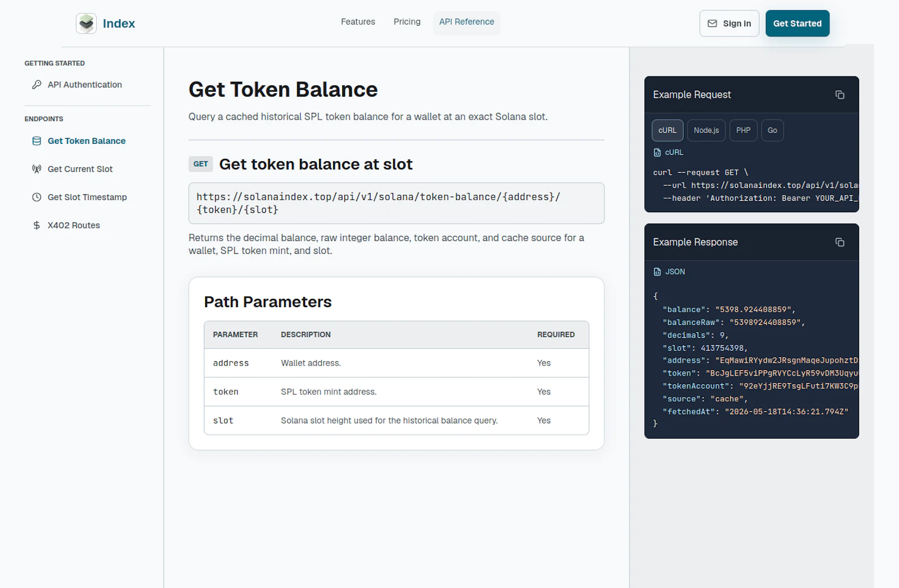Go to the Index home link

click(x=106, y=24)
